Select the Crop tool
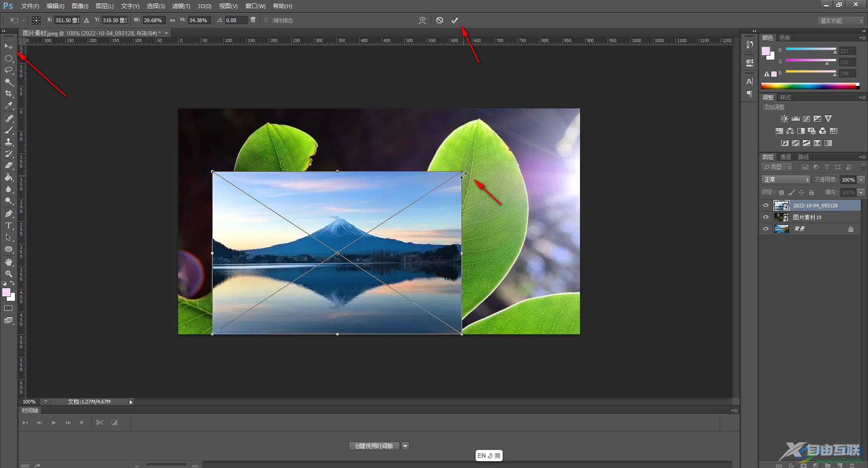This screenshot has height=468, width=868. click(x=9, y=94)
